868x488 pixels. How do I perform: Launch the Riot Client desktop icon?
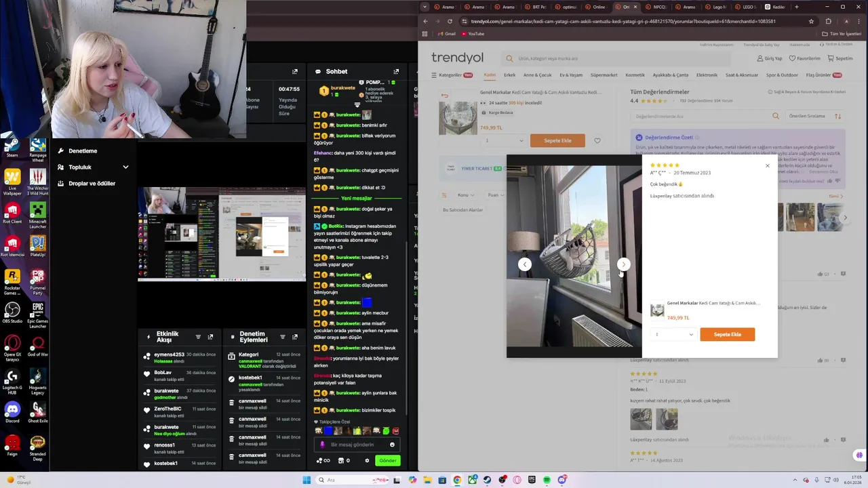point(12,214)
